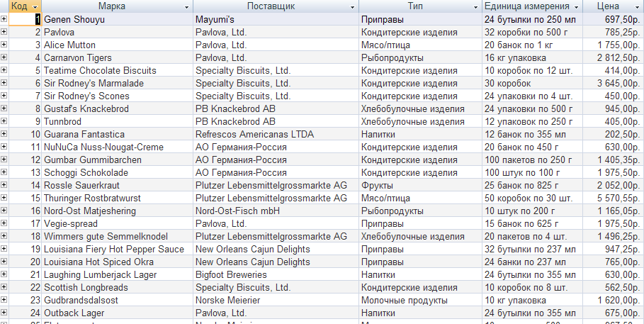This screenshot has height=324, width=644.
Task: Open the Поставщик column filter dropdown
Action: (353, 7)
